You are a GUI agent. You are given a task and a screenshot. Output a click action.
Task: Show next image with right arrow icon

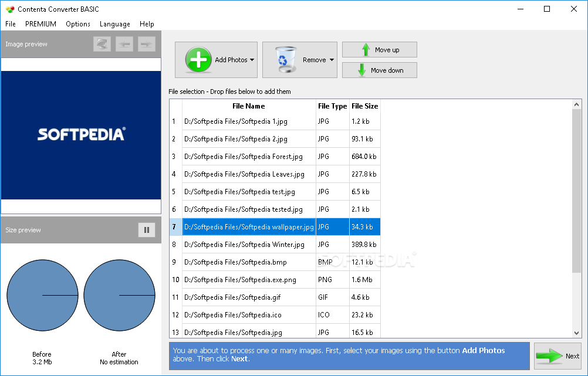(147, 44)
